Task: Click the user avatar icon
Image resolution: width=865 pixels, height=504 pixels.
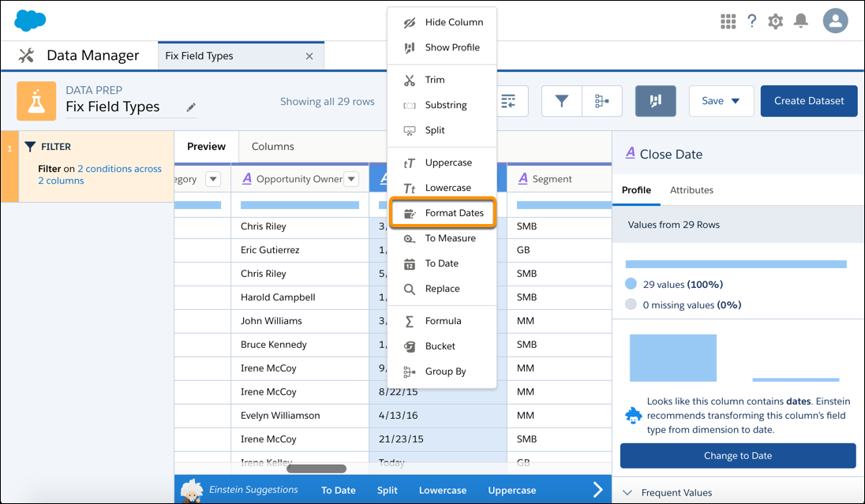Action: click(x=835, y=21)
